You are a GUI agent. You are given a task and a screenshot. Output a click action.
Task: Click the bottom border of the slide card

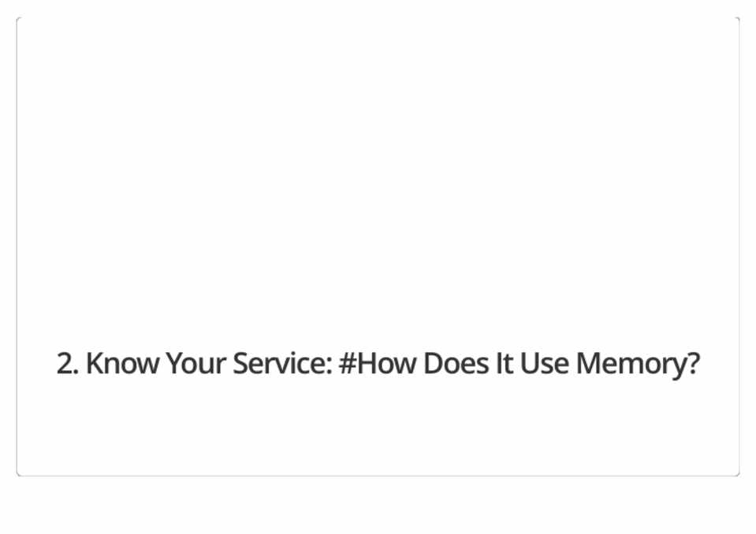378,475
